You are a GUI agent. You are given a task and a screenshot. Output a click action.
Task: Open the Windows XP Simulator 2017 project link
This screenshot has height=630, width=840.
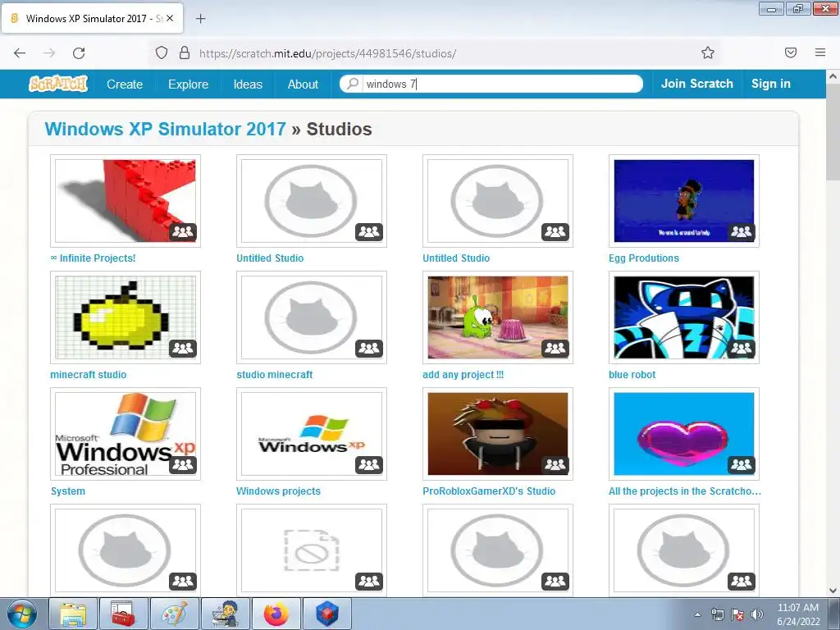point(166,129)
